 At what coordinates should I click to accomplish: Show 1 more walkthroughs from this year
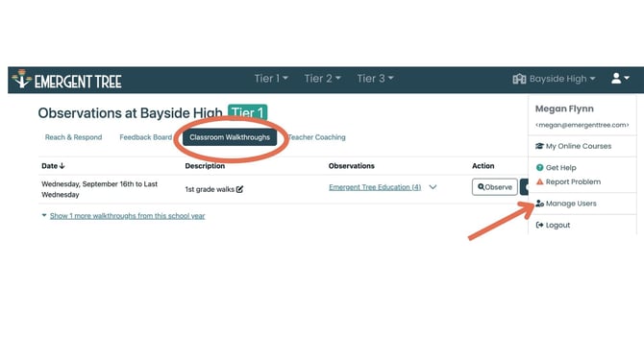click(127, 216)
